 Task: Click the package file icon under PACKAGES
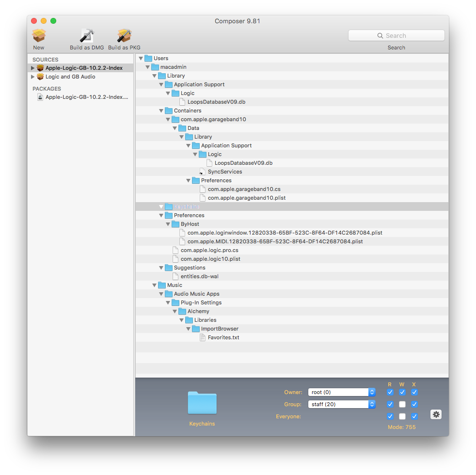point(40,97)
